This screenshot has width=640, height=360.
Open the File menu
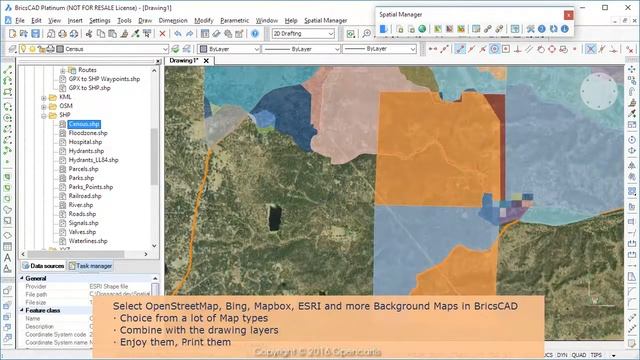pyautogui.click(x=20, y=20)
